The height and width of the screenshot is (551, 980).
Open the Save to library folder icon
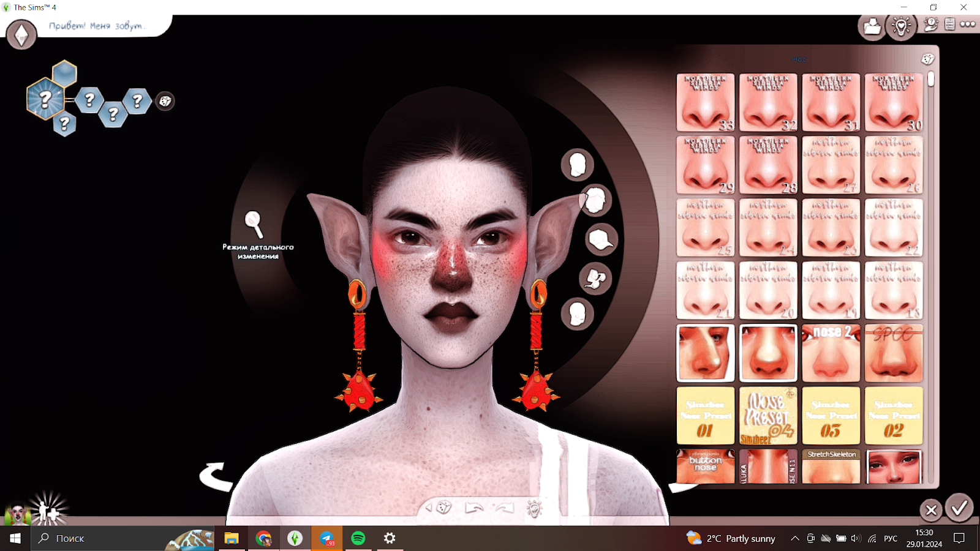[x=872, y=27]
